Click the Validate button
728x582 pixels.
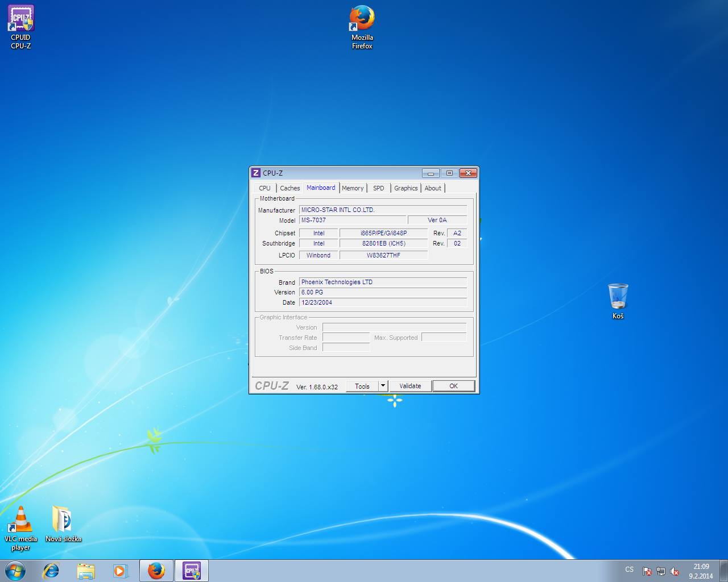click(x=410, y=386)
